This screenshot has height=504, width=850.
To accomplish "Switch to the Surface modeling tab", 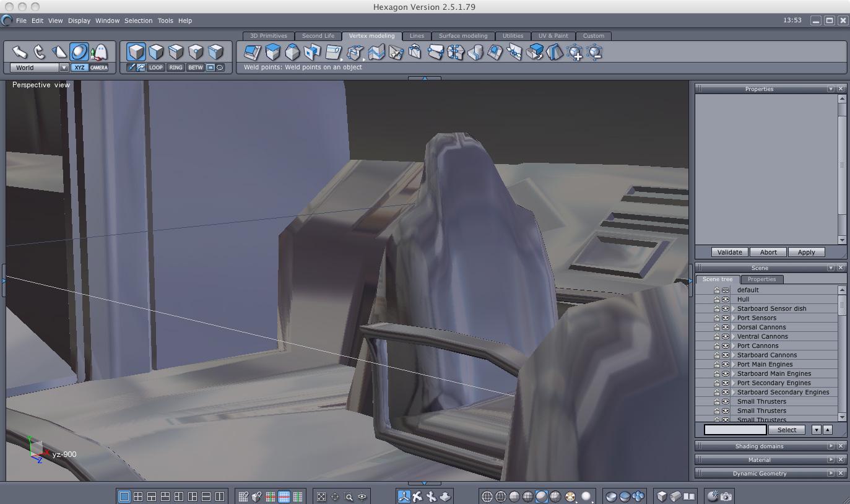I will 463,36.
